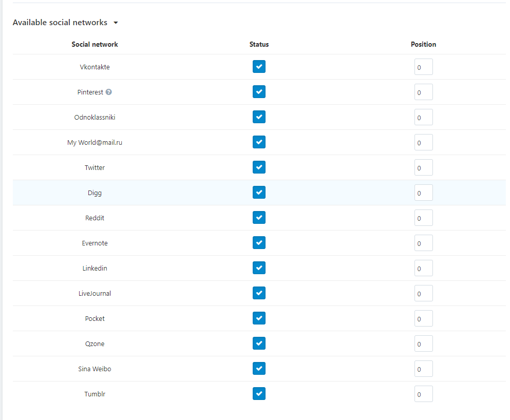Click the Sina Weibo position input
510x420 pixels.
[x=424, y=369]
